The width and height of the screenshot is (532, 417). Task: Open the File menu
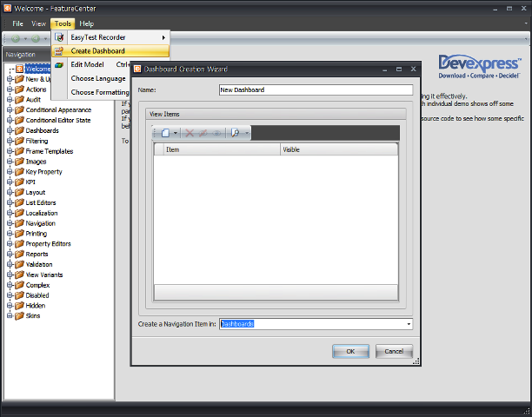click(17, 23)
